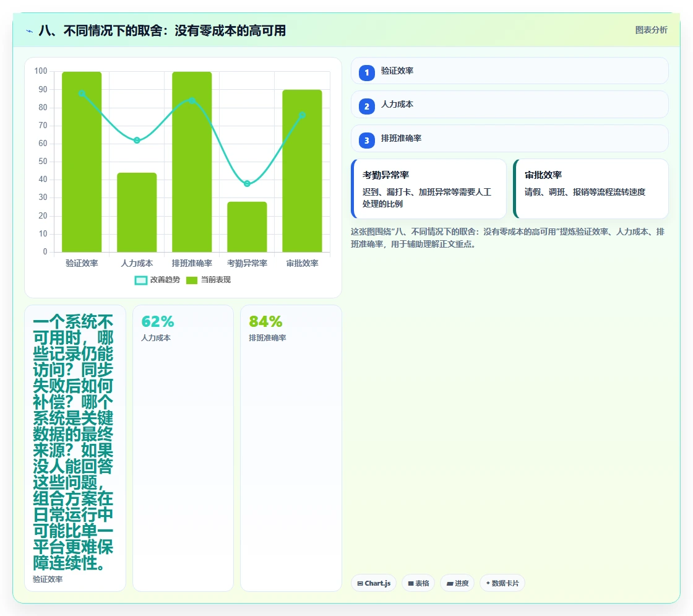Click the 验证效率 x-axis label
693x616 pixels.
point(82,263)
